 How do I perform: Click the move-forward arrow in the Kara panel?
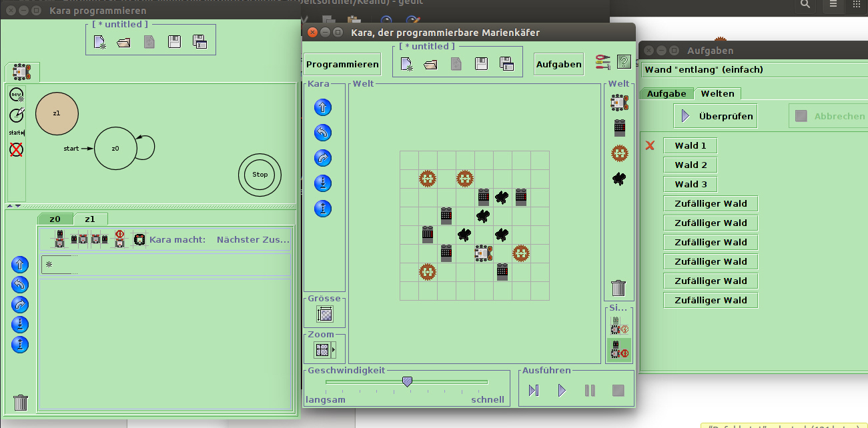(323, 107)
